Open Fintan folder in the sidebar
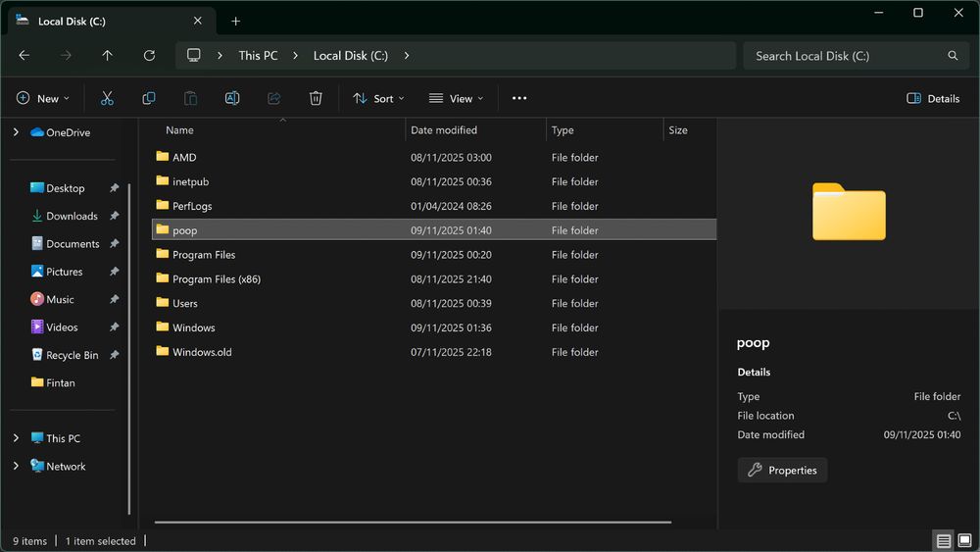 pyautogui.click(x=60, y=382)
